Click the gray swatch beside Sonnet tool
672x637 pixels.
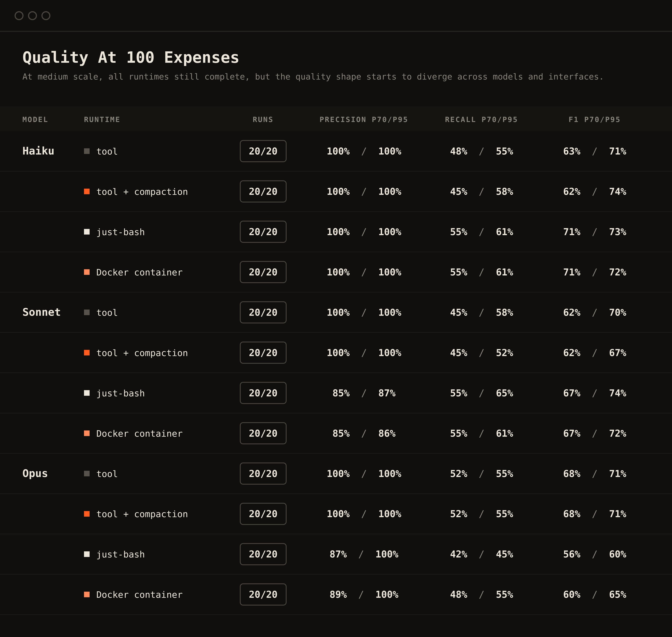tap(87, 312)
